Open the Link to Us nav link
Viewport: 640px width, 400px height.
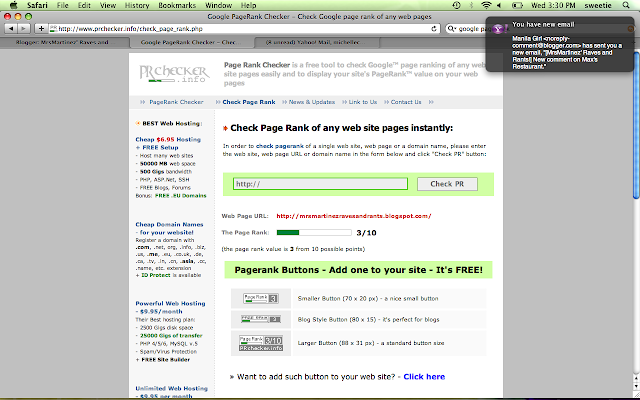coord(363,102)
